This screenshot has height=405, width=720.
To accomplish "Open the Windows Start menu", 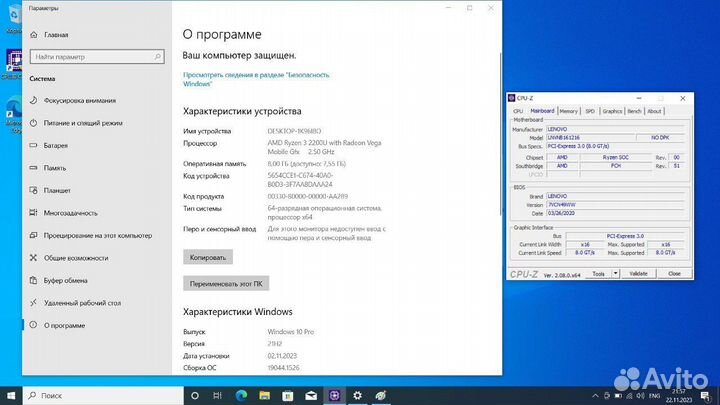I will pyautogui.click(x=11, y=395).
